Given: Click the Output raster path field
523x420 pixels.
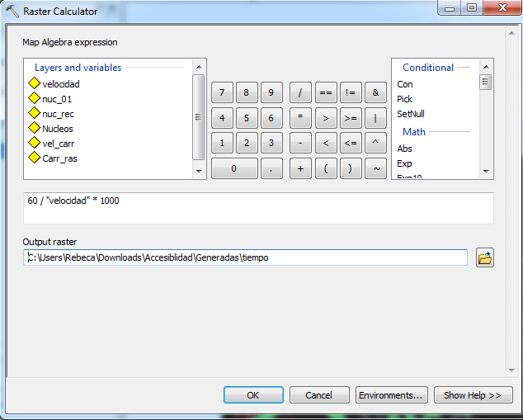Looking at the screenshot, I should point(246,257).
